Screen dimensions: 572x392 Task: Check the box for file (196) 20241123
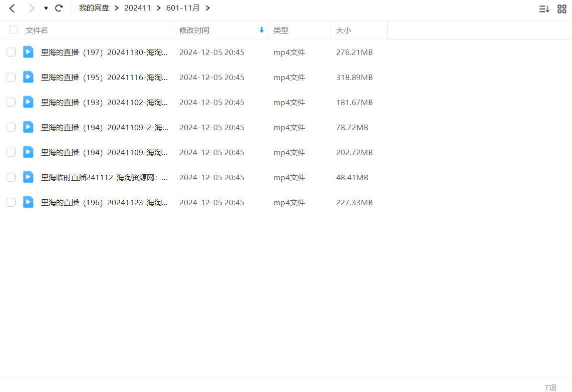pyautogui.click(x=11, y=202)
